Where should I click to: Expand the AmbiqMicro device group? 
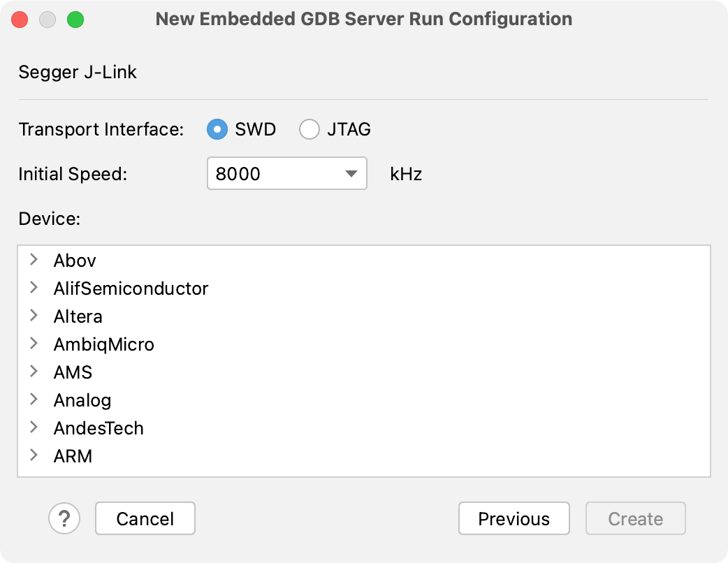(33, 344)
